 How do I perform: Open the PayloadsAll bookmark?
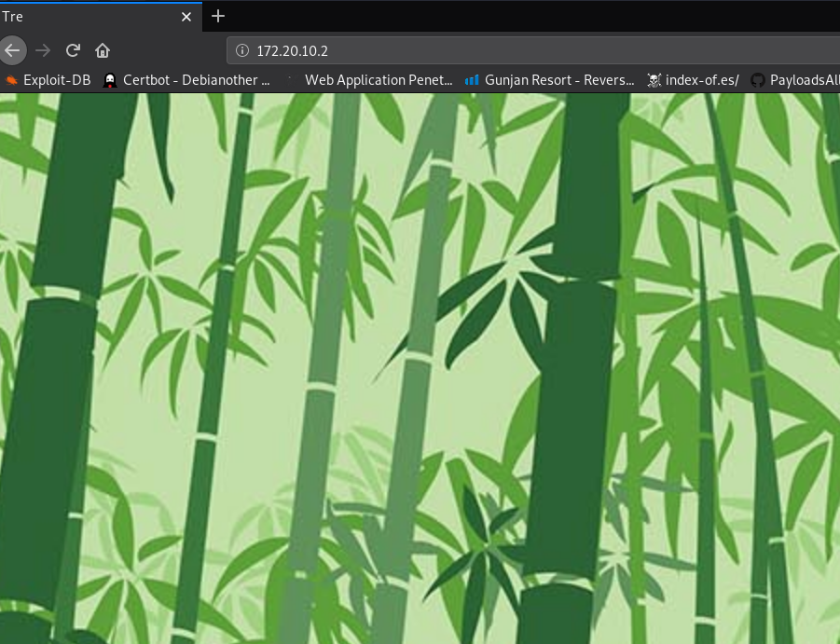point(794,80)
